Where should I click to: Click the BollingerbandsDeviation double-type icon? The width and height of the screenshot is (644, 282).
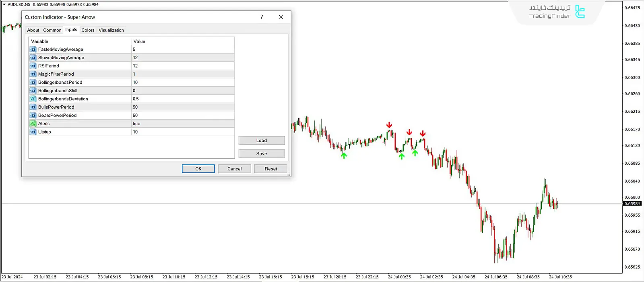[x=33, y=99]
